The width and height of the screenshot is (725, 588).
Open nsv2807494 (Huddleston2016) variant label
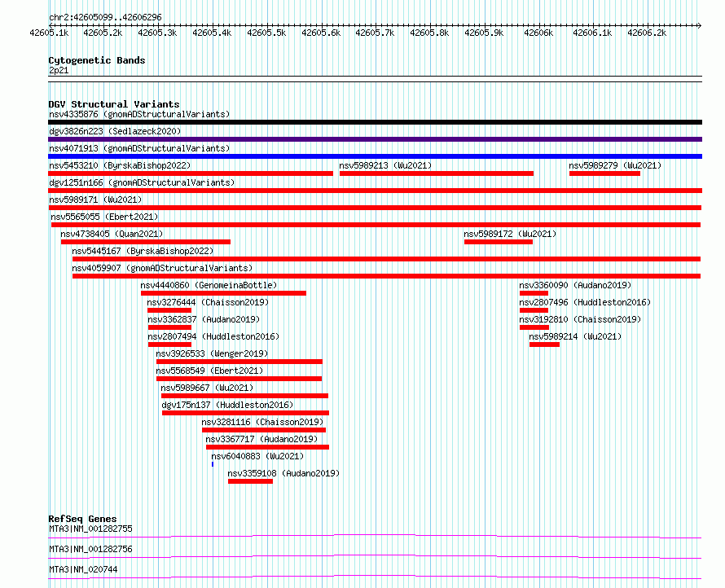pos(213,336)
